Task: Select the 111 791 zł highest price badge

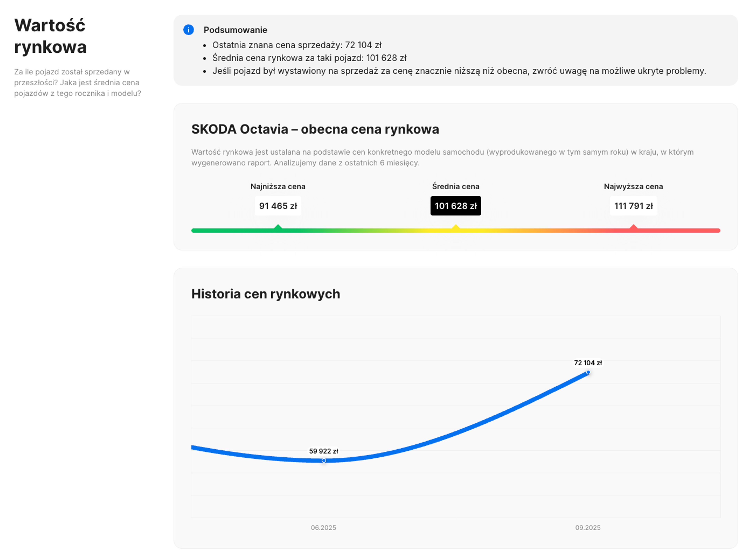Action: click(633, 206)
